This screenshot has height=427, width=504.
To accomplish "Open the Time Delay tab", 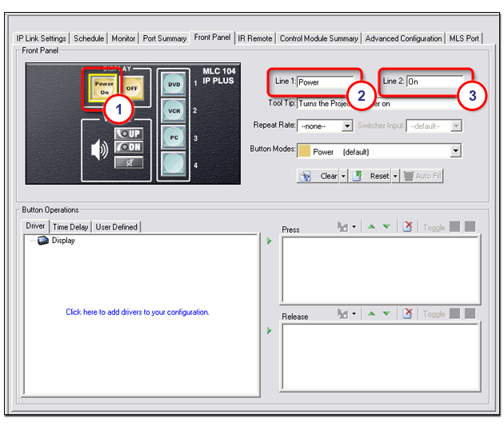I will point(70,227).
